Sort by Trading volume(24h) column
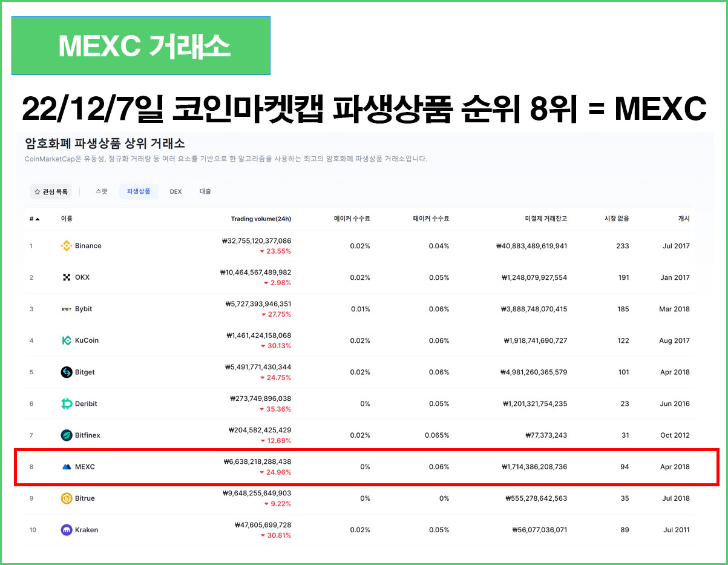The height and width of the screenshot is (565, 728). click(261, 219)
